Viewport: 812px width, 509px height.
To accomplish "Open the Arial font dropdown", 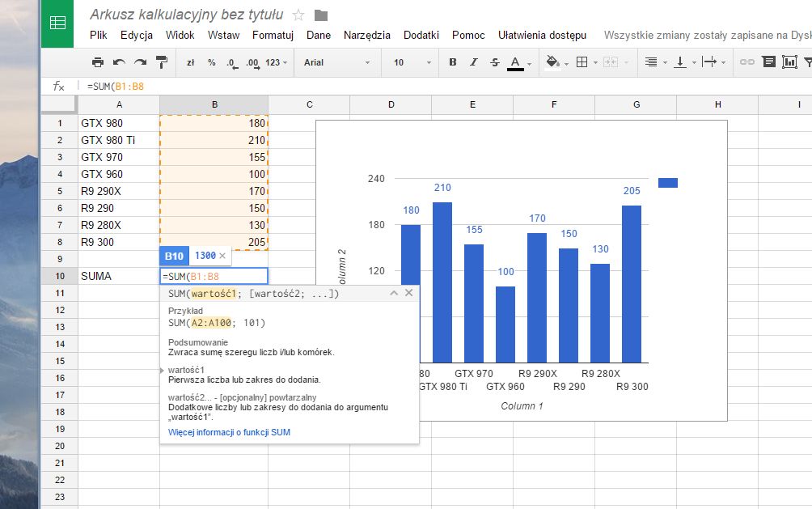I will point(336,62).
